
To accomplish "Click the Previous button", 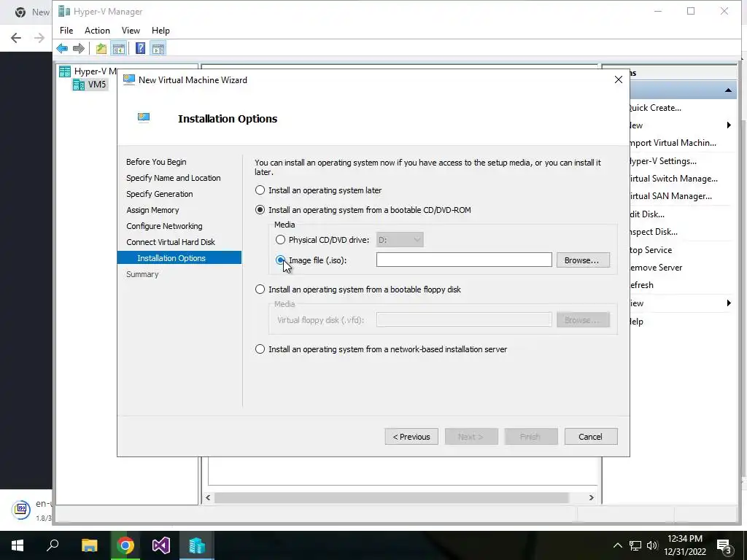I will (411, 437).
